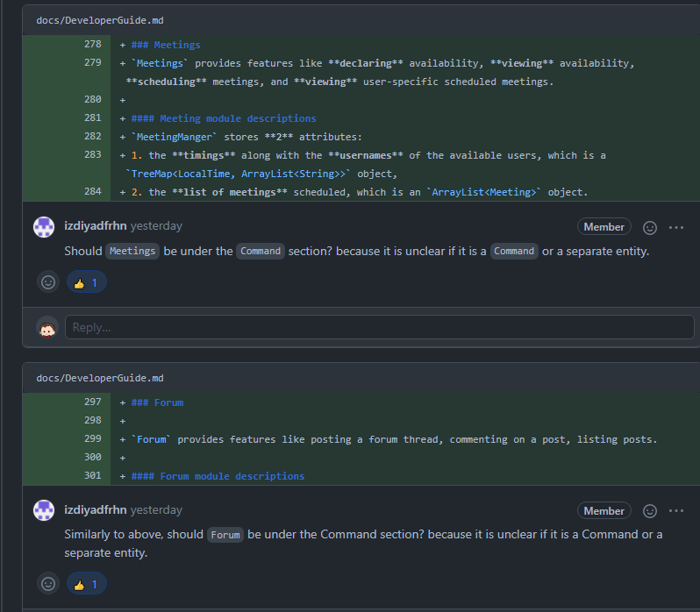This screenshot has height=612, width=700.
Task: Click '#### Forum module descriptions' line
Action: [x=218, y=476]
